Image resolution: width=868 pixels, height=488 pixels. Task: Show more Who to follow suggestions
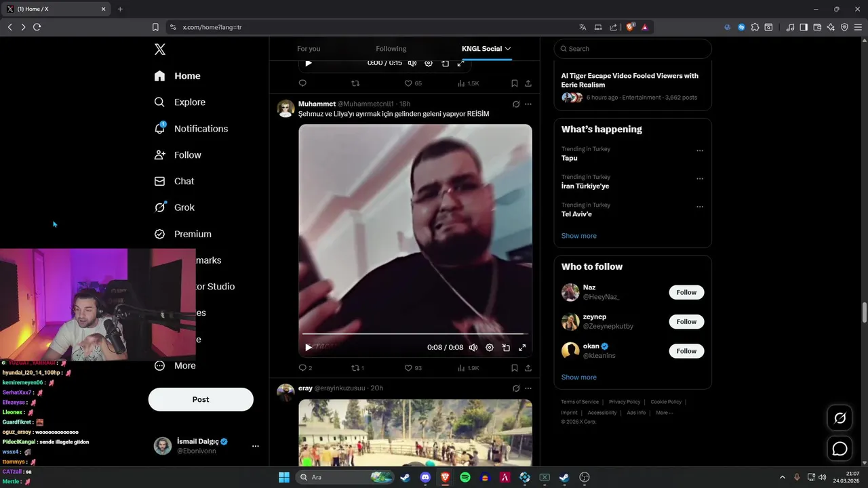(x=578, y=377)
